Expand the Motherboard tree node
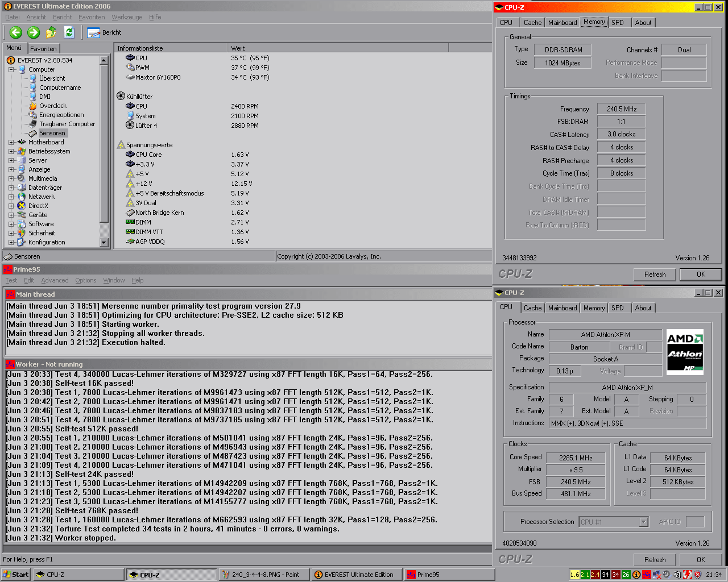The image size is (728, 582). tap(11, 142)
